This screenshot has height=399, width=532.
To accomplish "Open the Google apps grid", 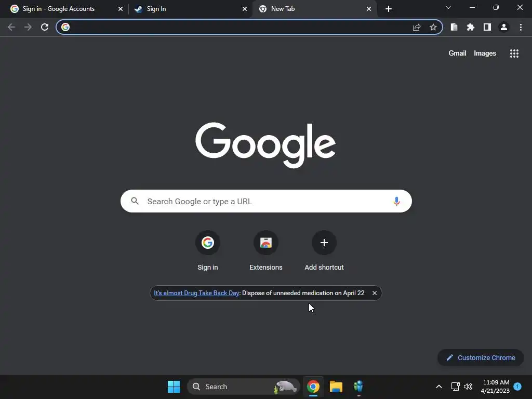I will pyautogui.click(x=514, y=54).
